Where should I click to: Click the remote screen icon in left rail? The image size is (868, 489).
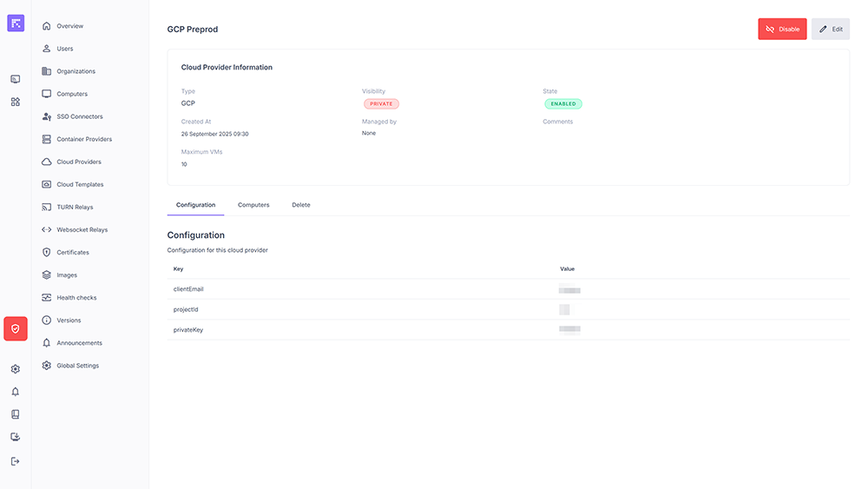coord(16,79)
